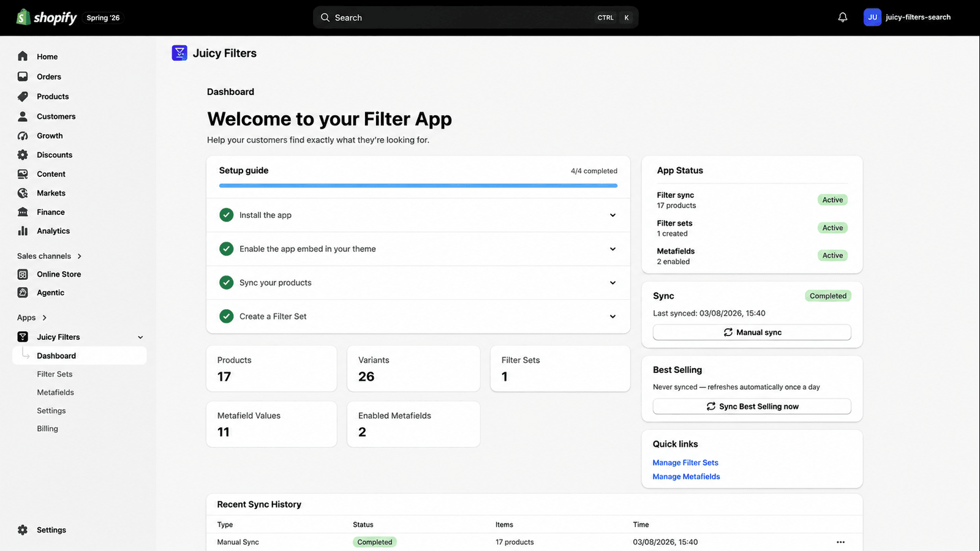Open the Manual Sync row options menu
The width and height of the screenshot is (980, 551).
(x=840, y=542)
